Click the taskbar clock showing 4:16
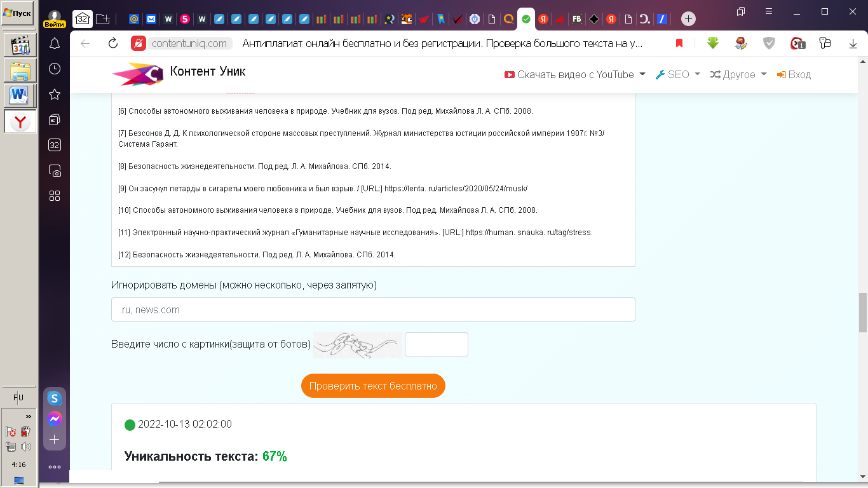 point(19,464)
